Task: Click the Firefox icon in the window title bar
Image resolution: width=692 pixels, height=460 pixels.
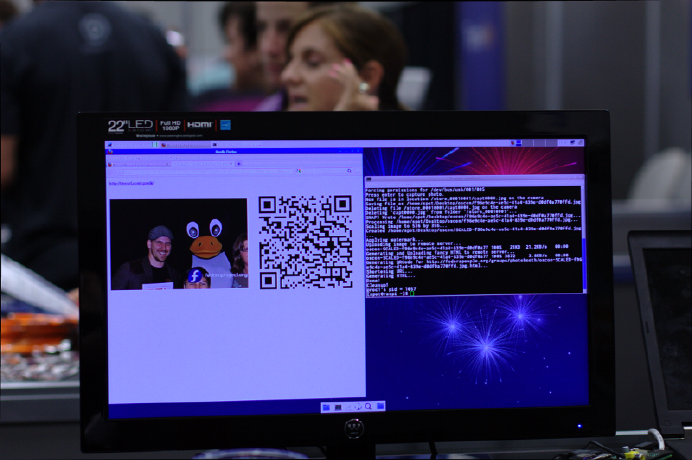Action: click(x=110, y=151)
